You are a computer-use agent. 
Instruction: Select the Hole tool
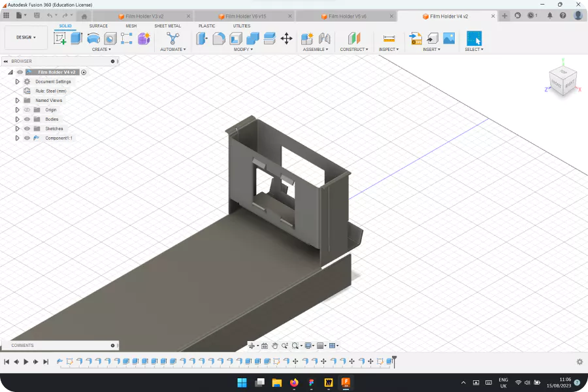pyautogui.click(x=110, y=39)
